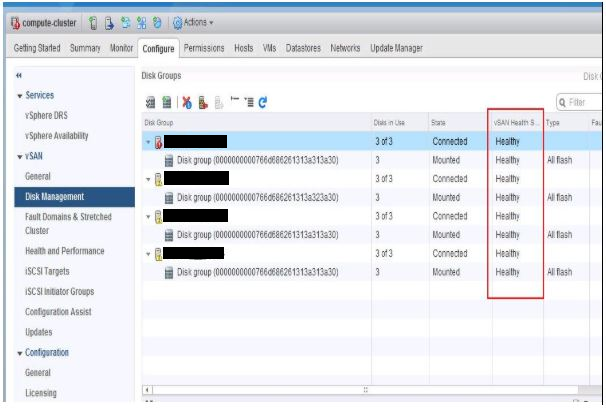The height and width of the screenshot is (408, 606).
Task: Select the Configure tab
Action: (158, 49)
